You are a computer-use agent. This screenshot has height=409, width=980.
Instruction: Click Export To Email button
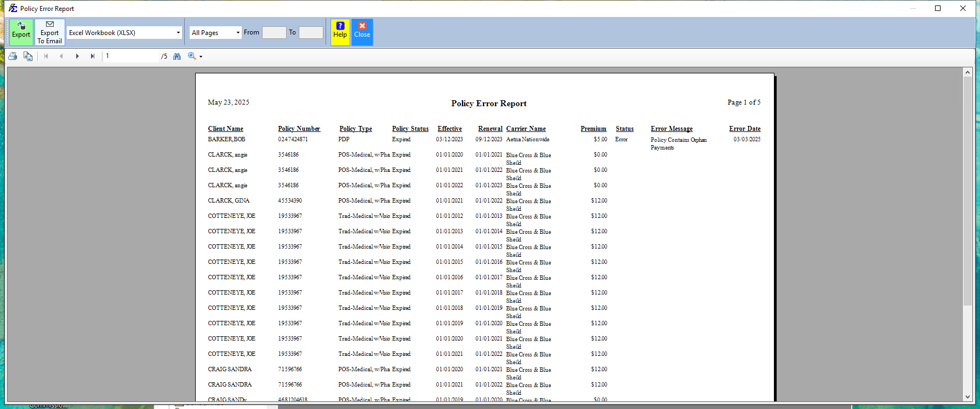pos(50,32)
